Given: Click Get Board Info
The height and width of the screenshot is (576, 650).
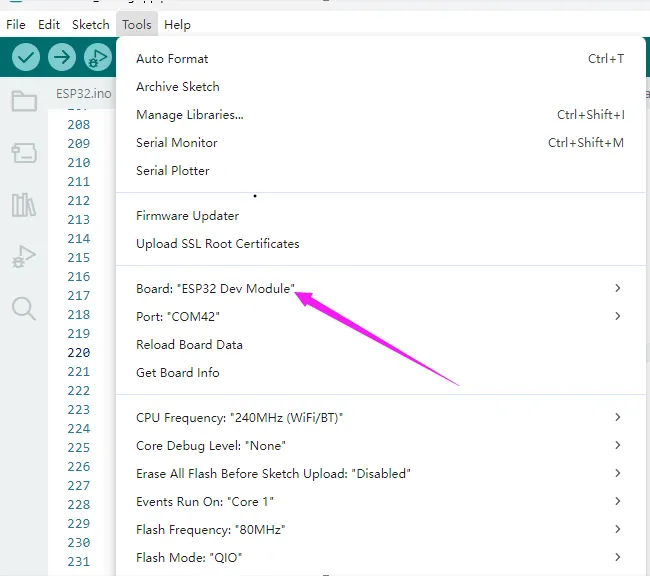Looking at the screenshot, I should tap(177, 372).
